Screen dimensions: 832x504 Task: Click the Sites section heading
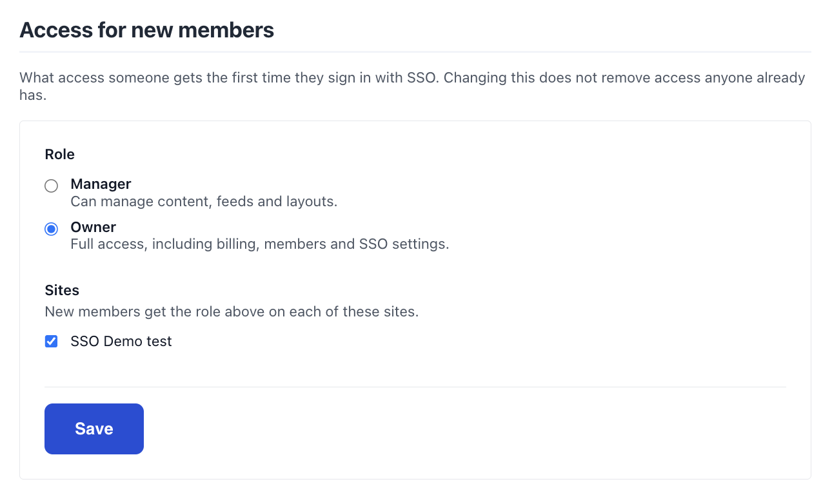click(x=62, y=291)
